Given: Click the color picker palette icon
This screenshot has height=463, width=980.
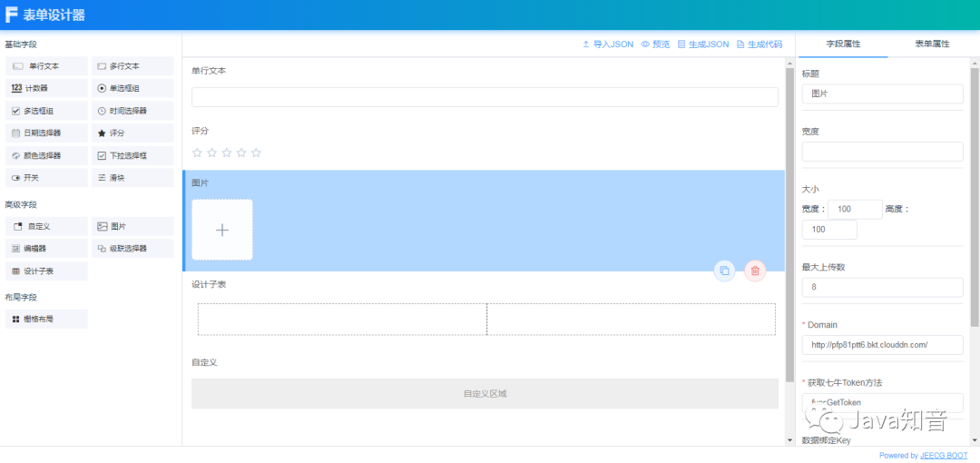Looking at the screenshot, I should [16, 155].
